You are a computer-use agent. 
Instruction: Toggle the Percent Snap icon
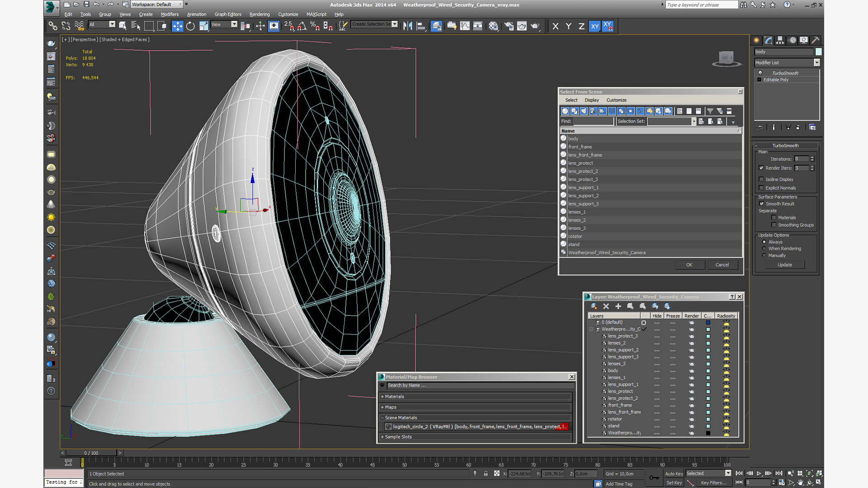[x=315, y=26]
